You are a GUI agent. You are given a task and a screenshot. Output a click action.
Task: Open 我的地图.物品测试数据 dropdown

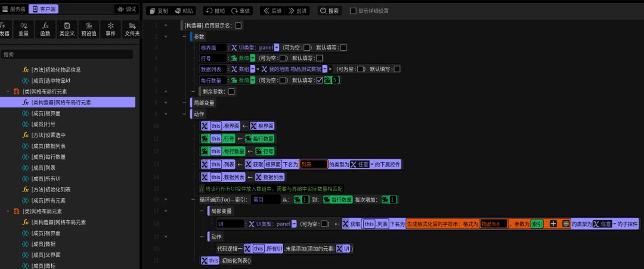pos(324,69)
